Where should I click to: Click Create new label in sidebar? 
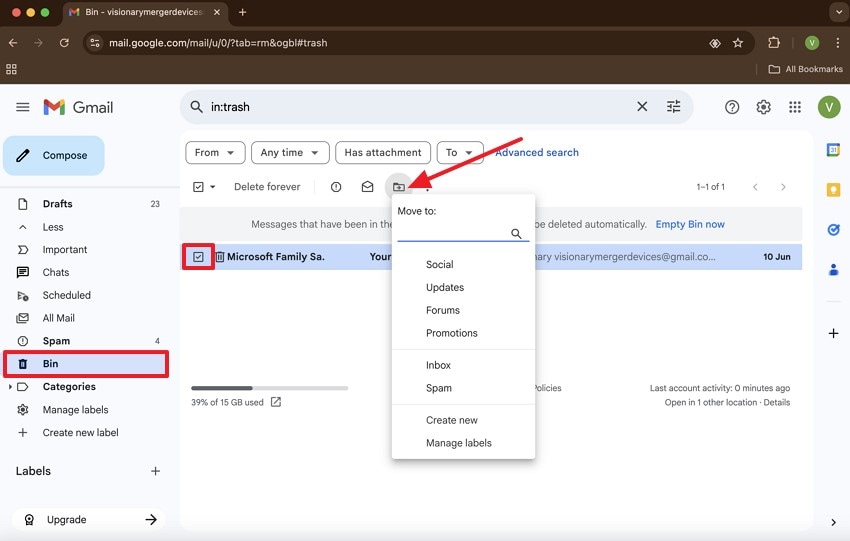coord(80,433)
